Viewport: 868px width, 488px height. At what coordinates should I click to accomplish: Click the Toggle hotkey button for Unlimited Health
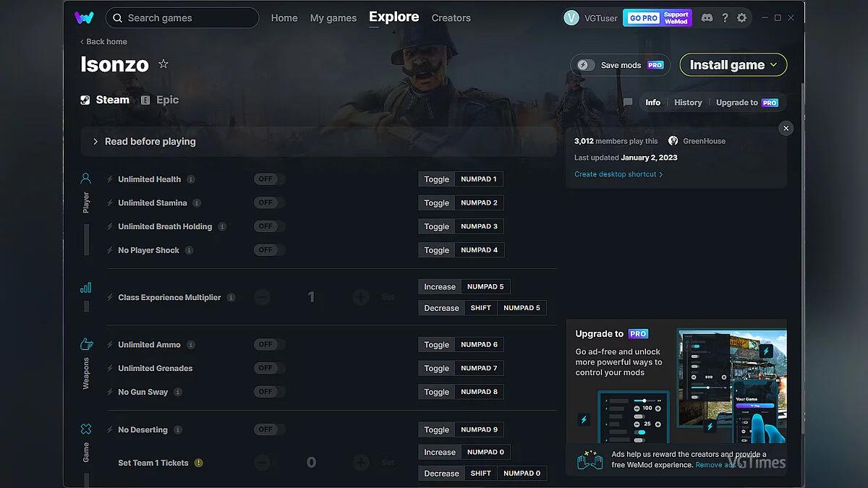[x=436, y=179]
